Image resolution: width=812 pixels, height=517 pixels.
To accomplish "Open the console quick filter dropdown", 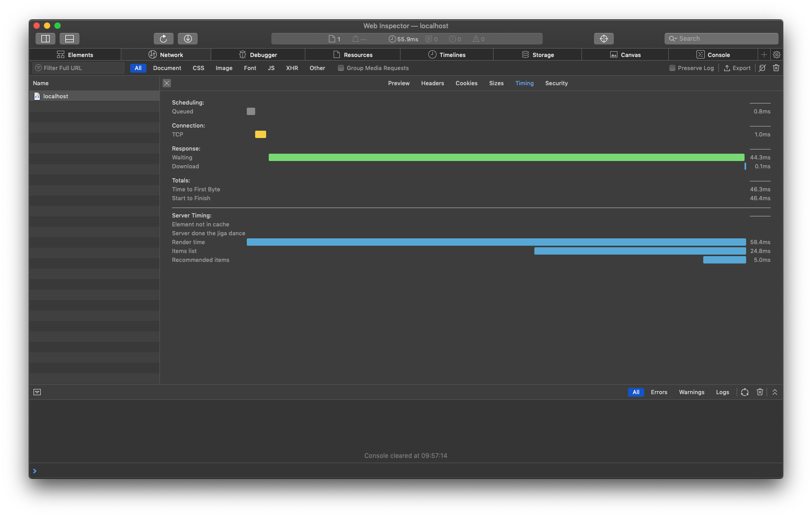I will [x=37, y=392].
